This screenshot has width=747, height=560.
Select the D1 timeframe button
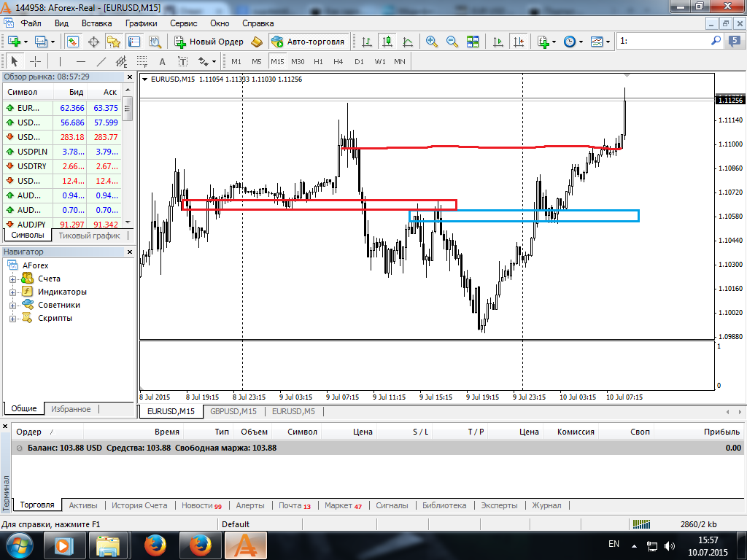(359, 61)
